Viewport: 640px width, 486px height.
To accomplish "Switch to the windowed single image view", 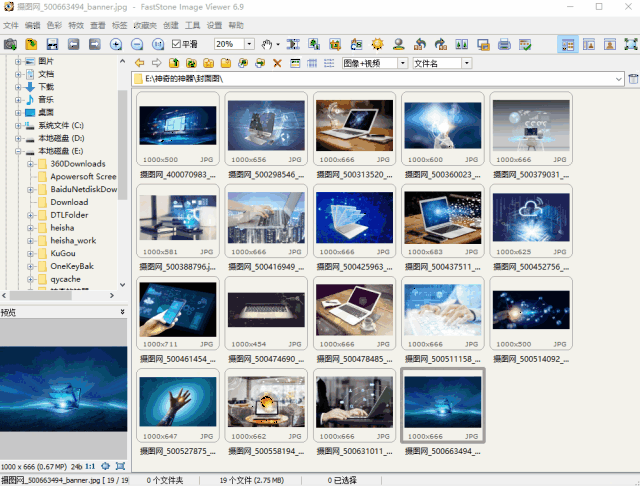I will coord(610,44).
